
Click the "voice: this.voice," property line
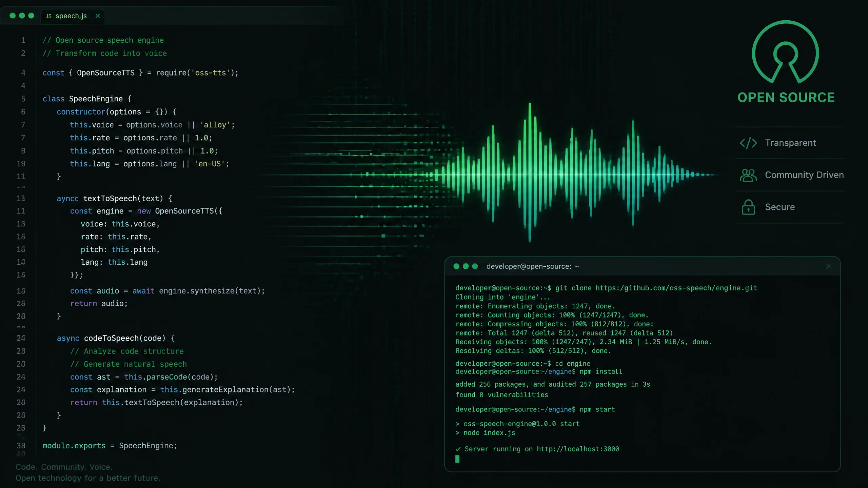(x=120, y=224)
